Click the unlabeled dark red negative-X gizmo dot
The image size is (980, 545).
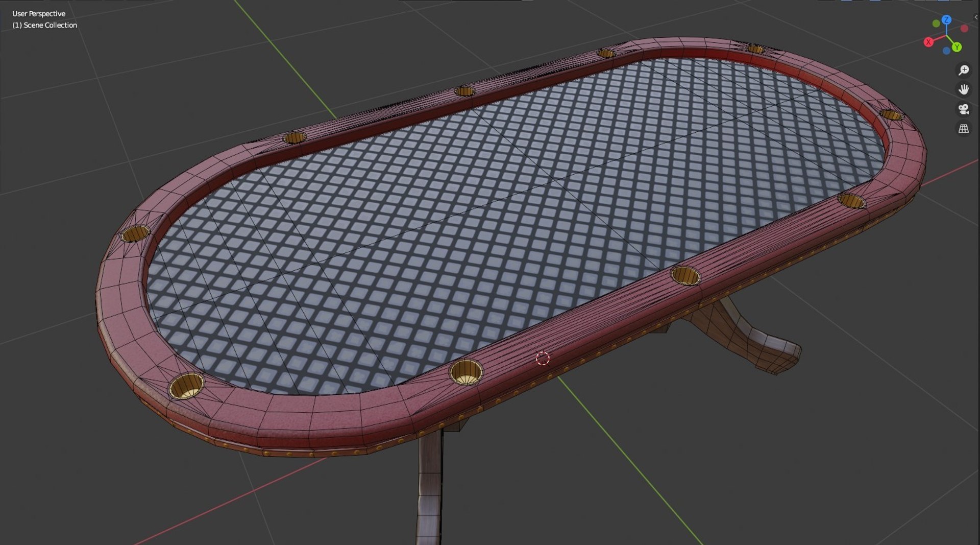coord(964,29)
